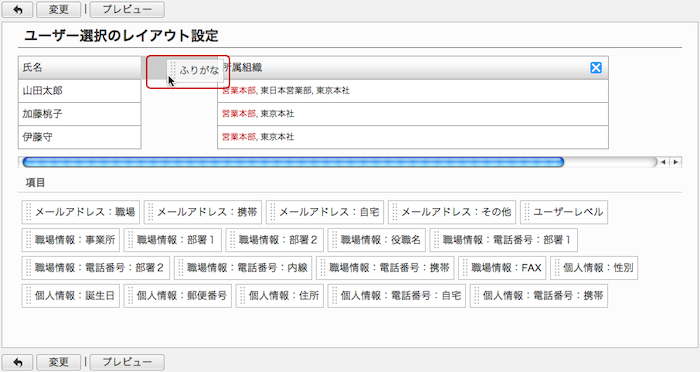Select the 職場情報：事業所 item
This screenshot has width=700, height=372.
click(71, 240)
